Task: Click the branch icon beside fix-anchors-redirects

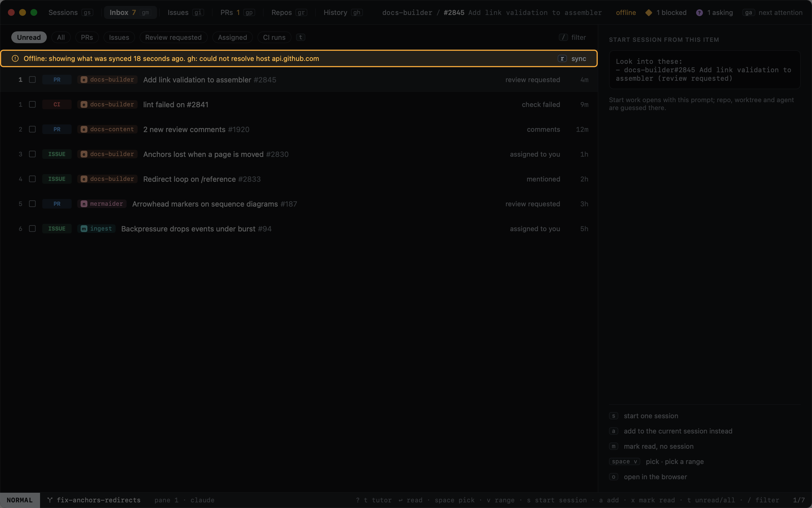Action: [50, 500]
